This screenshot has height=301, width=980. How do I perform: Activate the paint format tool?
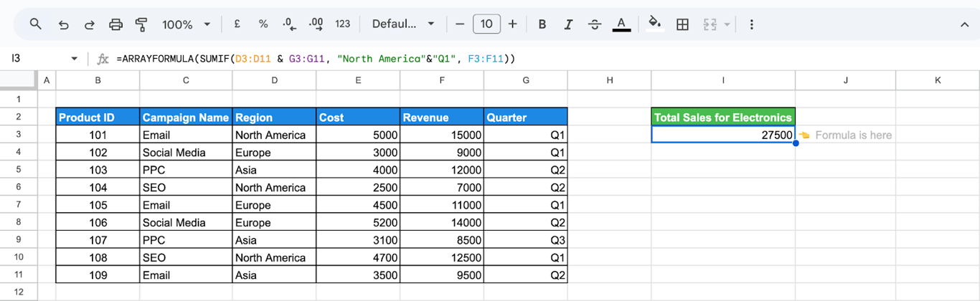[x=141, y=24]
